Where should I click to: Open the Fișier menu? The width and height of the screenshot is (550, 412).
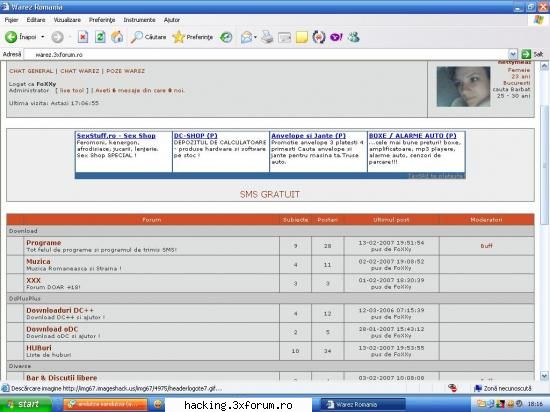[11, 20]
